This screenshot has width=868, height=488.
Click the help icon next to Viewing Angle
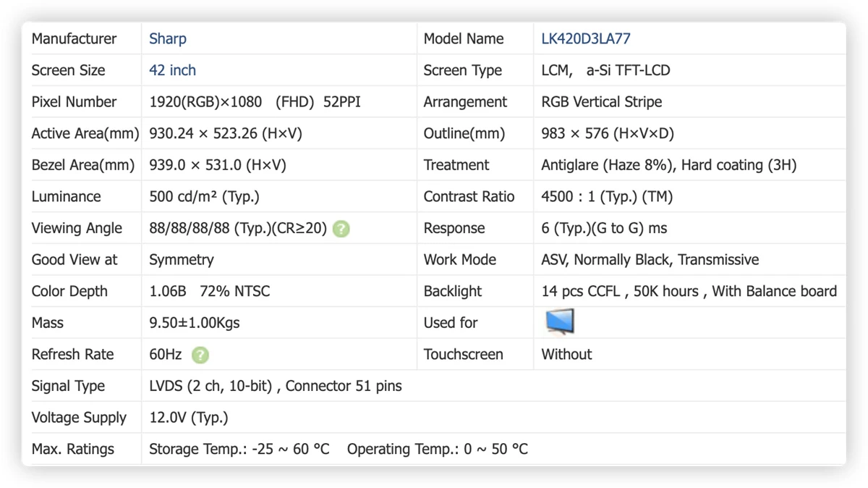click(341, 229)
